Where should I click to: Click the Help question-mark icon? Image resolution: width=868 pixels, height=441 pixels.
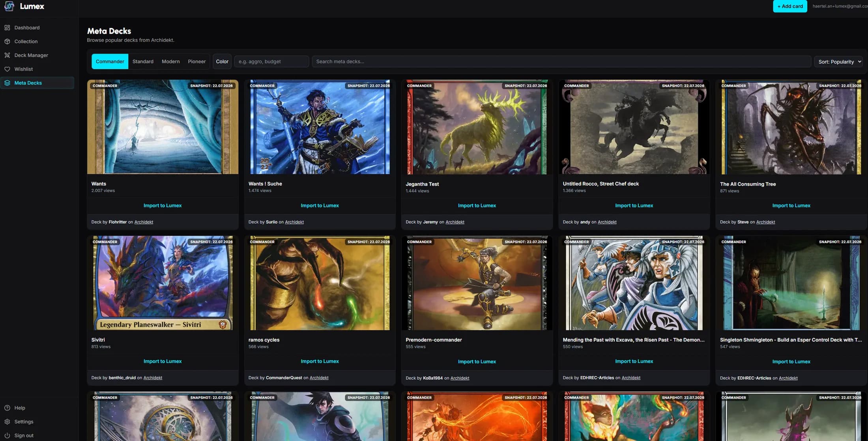7,408
